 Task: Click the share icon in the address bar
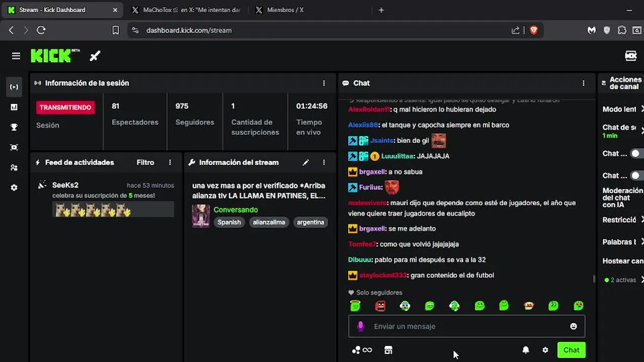point(515,30)
